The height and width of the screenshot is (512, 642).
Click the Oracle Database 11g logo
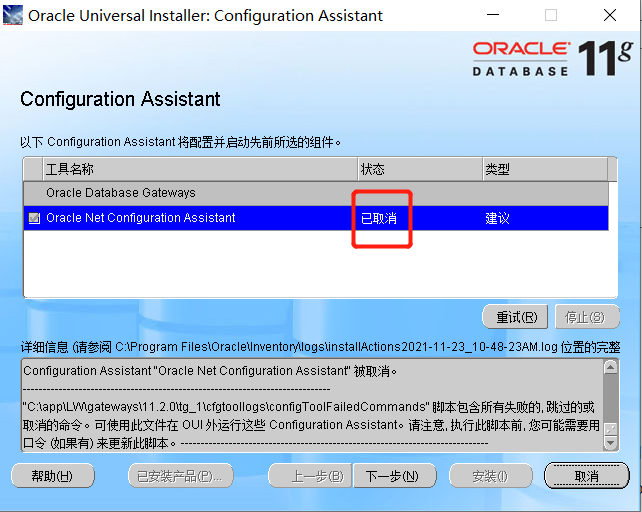pos(553,58)
